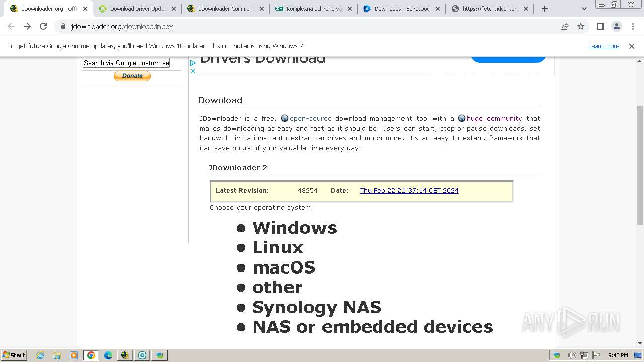Open the browser side panel
The image size is (644, 362).
click(x=600, y=26)
